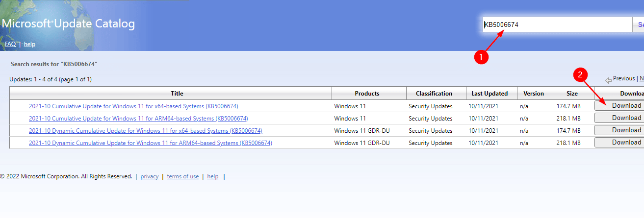Viewport: 644px width, 218px height.
Task: Sort by the Last Updated column header
Action: tap(490, 94)
